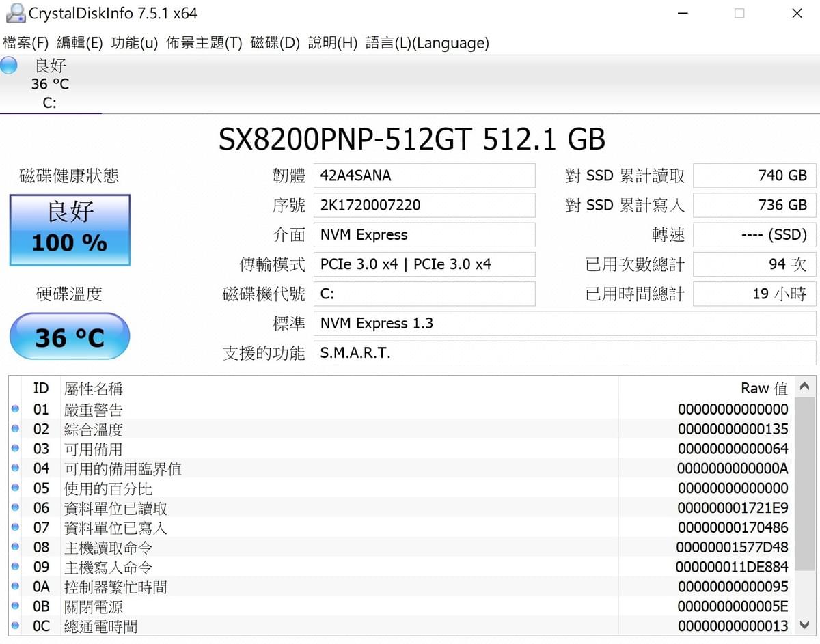Select raw value 00000000000013 of 總通電時間
This screenshot has height=644, width=820.
[733, 626]
